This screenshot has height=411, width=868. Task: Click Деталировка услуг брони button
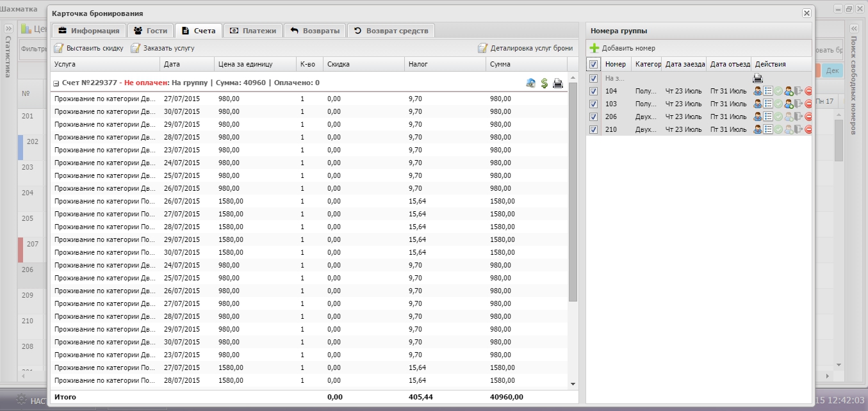point(525,48)
